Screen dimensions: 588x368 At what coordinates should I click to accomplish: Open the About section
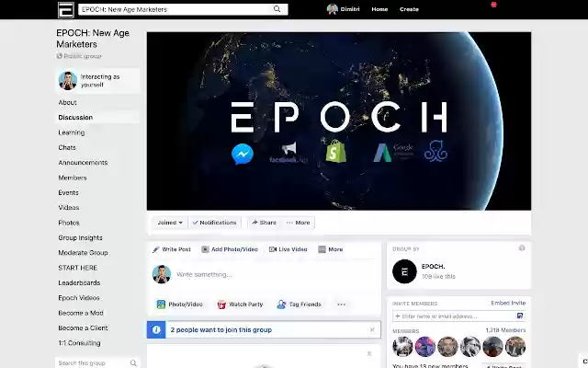[x=67, y=102]
